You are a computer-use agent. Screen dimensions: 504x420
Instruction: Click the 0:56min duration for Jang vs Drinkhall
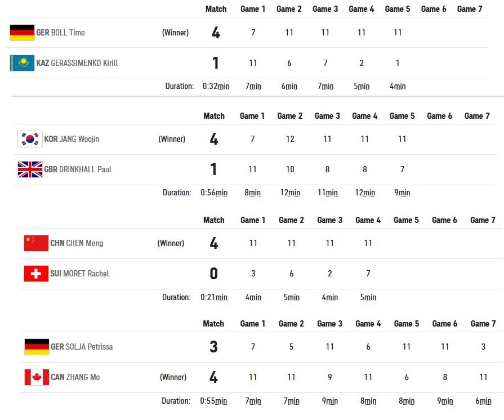(x=214, y=193)
